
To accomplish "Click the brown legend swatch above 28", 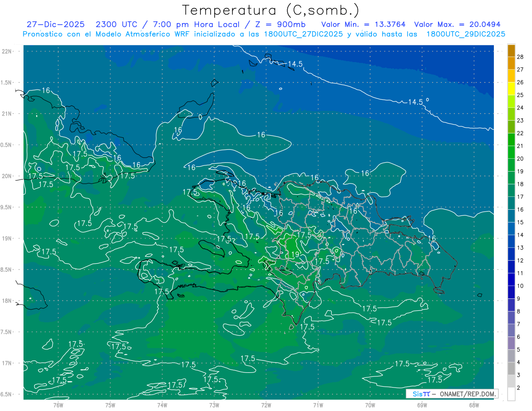I will pos(511,51).
